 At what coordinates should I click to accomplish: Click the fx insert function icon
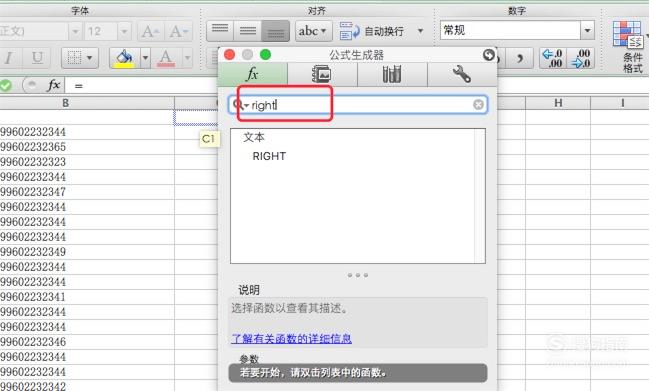click(54, 85)
